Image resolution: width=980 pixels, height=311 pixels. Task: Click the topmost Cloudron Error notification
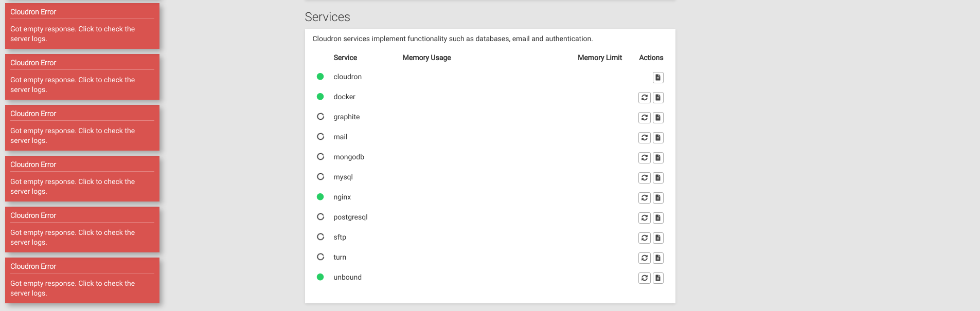82,26
